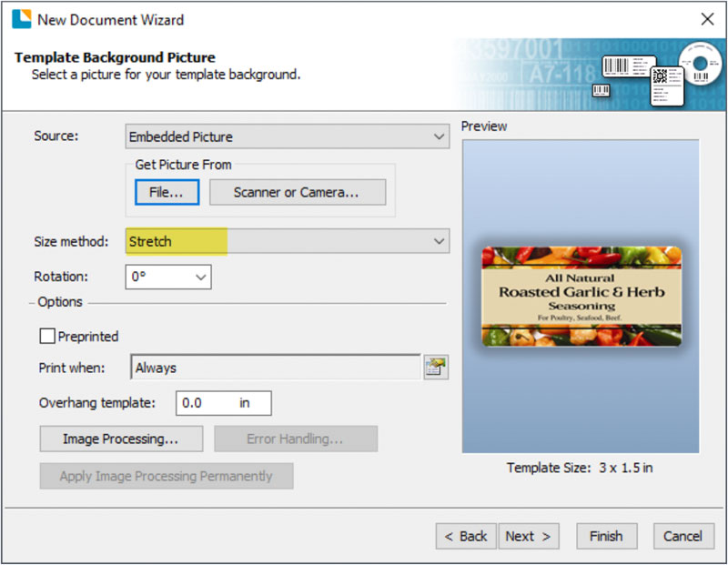The height and width of the screenshot is (565, 728).
Task: Open the Print when expression builder icon
Action: (x=436, y=368)
